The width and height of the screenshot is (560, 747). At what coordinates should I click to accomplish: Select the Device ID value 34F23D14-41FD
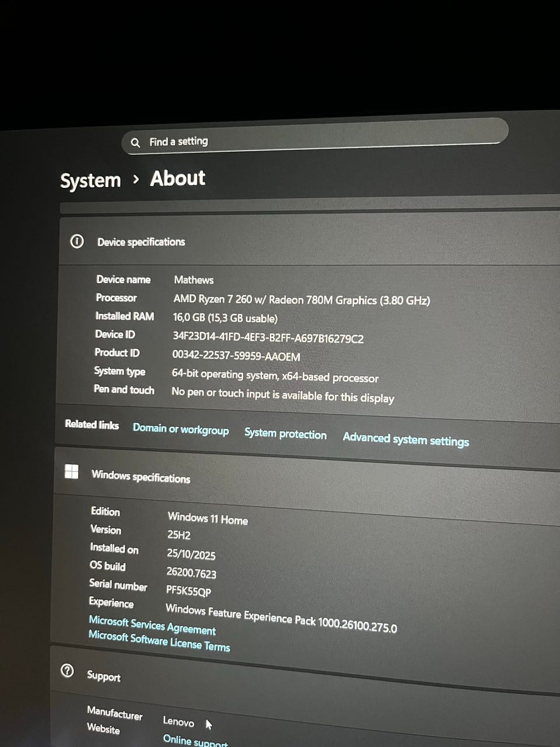coord(268,337)
